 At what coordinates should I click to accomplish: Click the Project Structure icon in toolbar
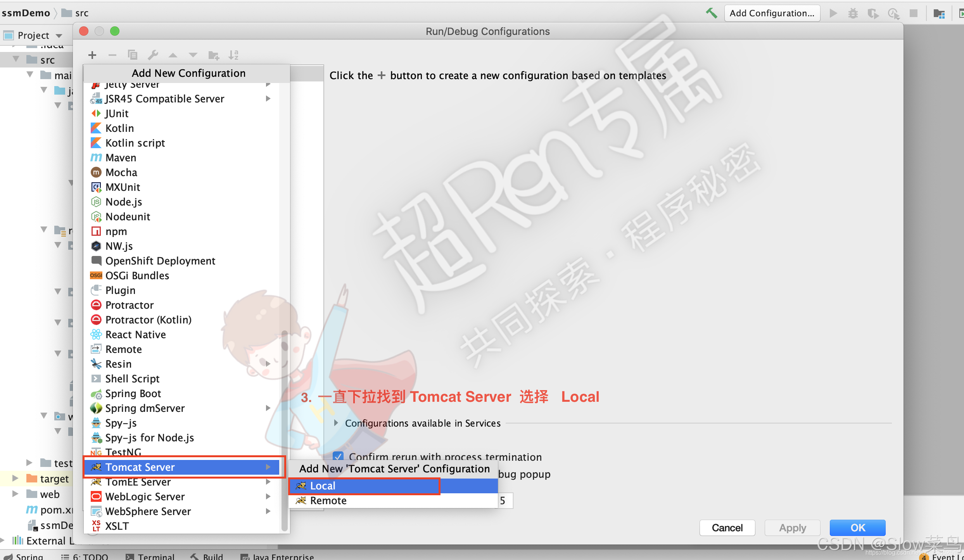click(x=939, y=14)
